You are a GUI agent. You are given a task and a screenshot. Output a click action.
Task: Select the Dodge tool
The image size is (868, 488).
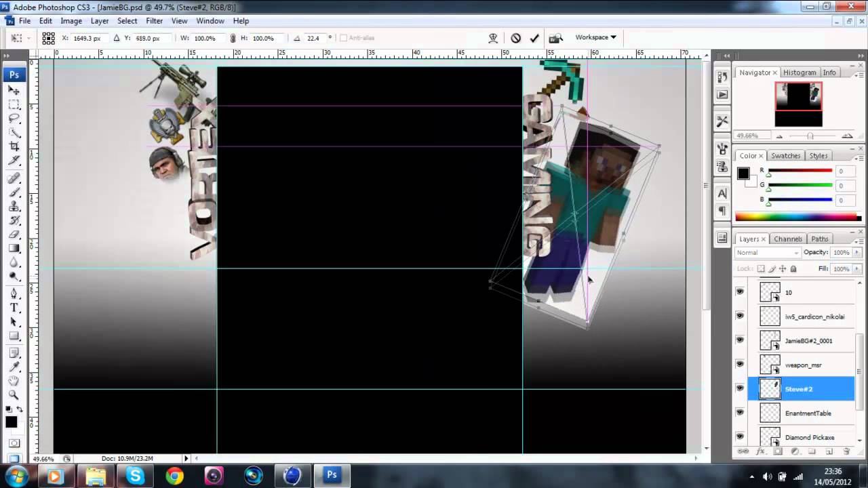click(x=14, y=277)
